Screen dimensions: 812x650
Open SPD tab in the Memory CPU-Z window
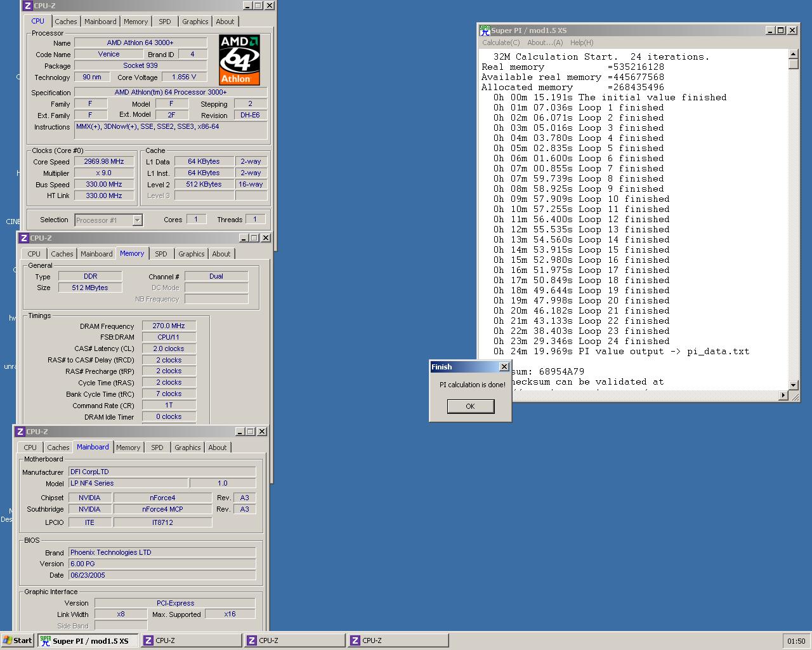click(161, 254)
